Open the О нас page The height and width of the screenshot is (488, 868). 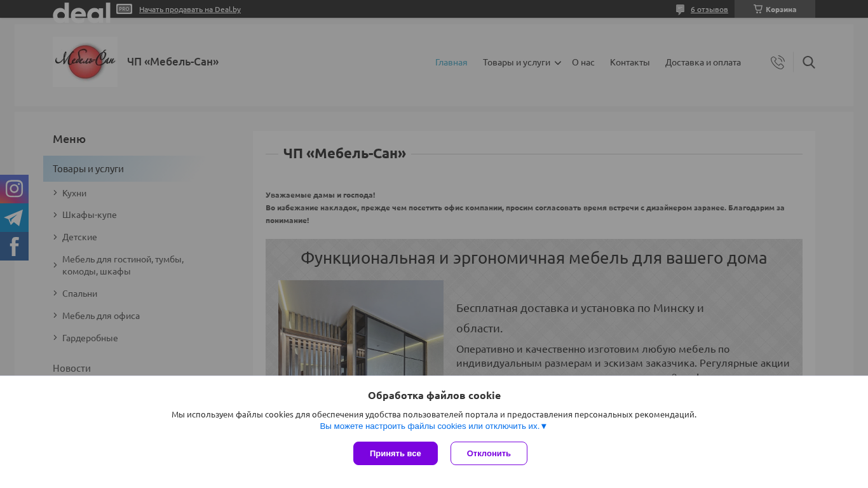[x=583, y=62]
